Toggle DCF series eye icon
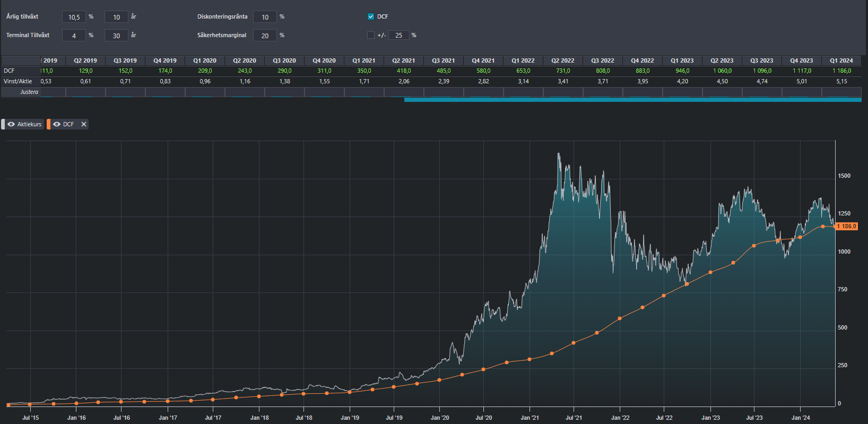Viewport: 868px width, 424px height. click(x=57, y=124)
